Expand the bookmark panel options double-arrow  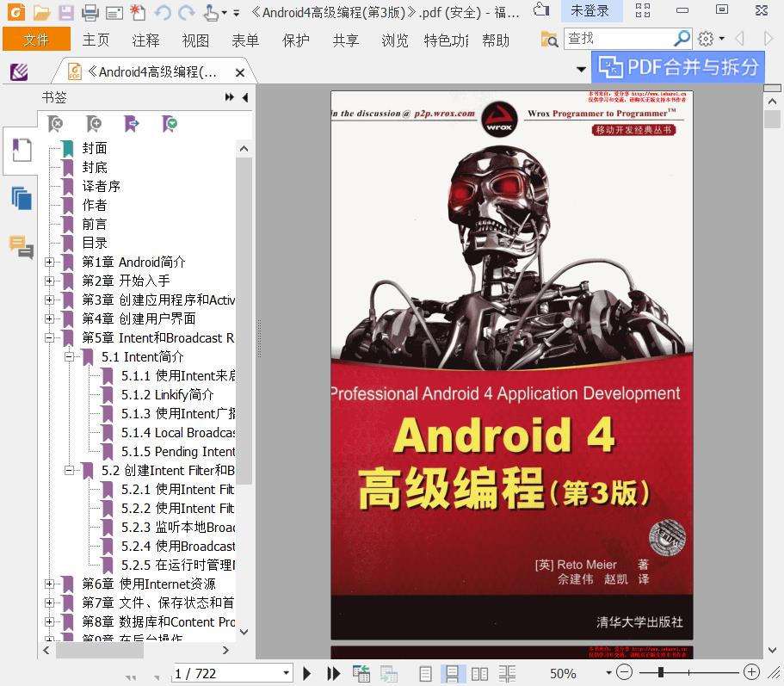coord(230,97)
